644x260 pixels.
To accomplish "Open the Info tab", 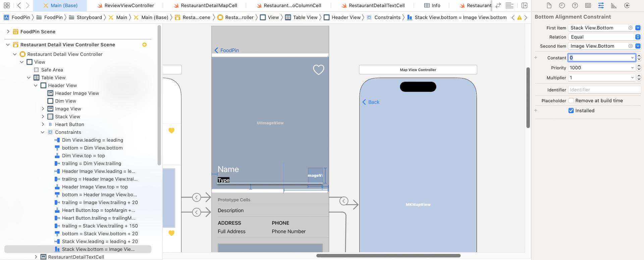I will pos(432,5).
